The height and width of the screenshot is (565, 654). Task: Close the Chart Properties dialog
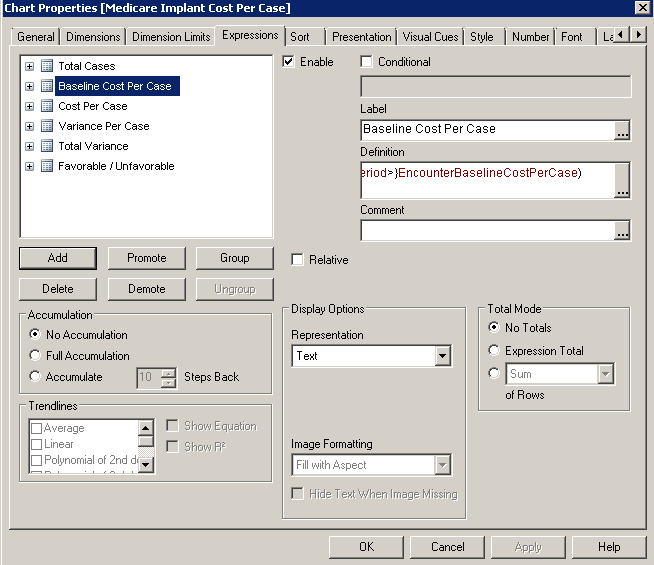642,8
